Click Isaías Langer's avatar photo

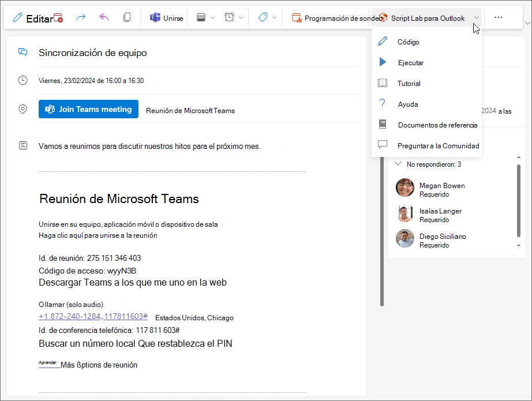404,213
